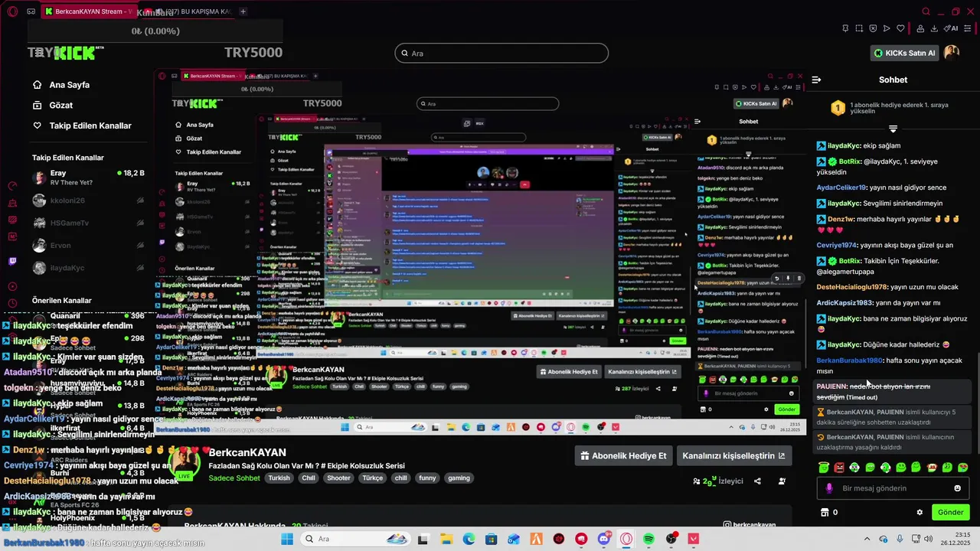Pick the red angry face emote
980x551 pixels.
tap(839, 467)
